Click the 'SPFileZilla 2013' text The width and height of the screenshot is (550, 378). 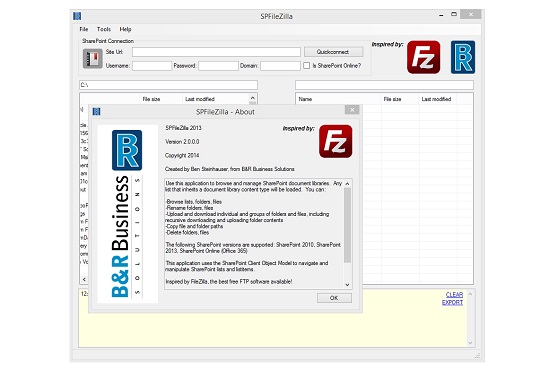point(183,128)
